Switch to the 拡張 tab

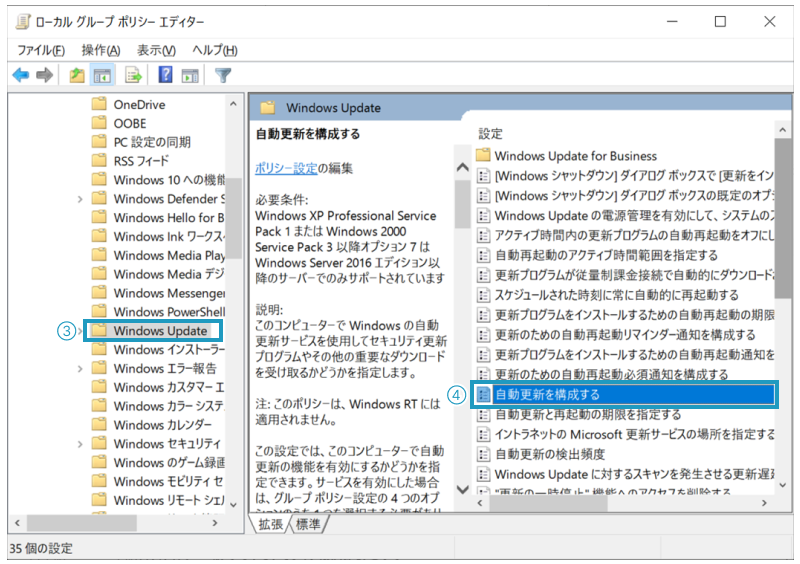pos(270,524)
